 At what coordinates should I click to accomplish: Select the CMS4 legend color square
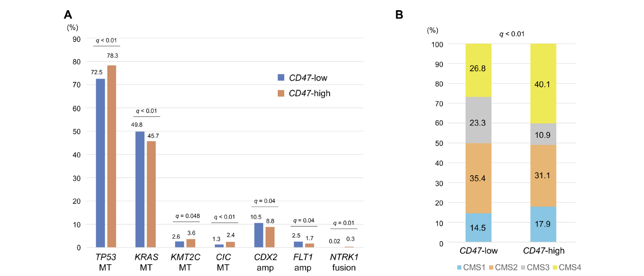tap(555, 267)
